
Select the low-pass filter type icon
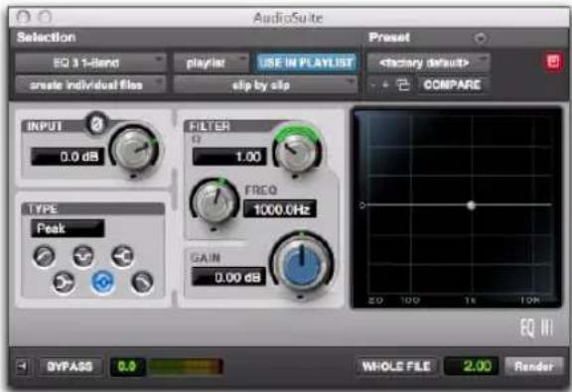coord(142,282)
